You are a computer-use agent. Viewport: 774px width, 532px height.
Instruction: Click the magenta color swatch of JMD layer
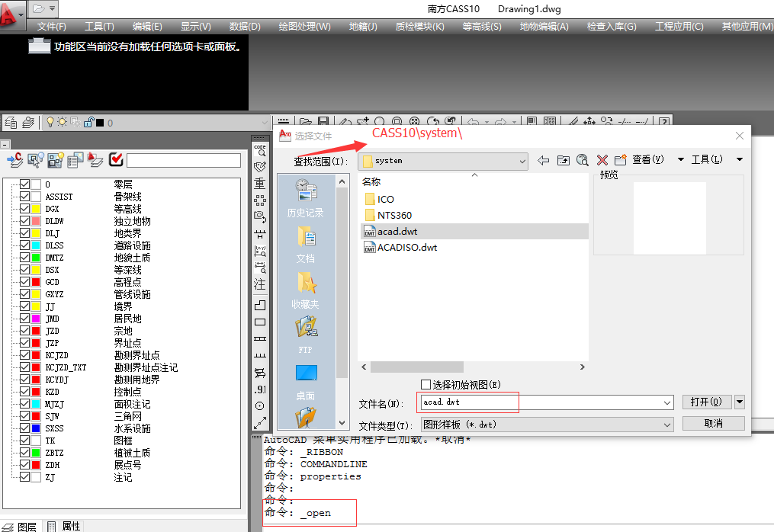coord(36,319)
